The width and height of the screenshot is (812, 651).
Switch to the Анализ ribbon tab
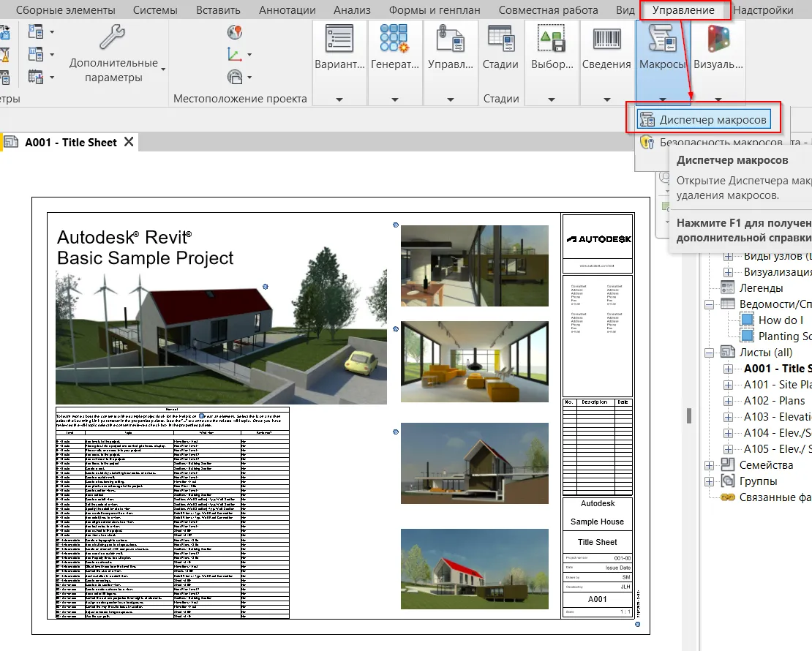coord(352,10)
